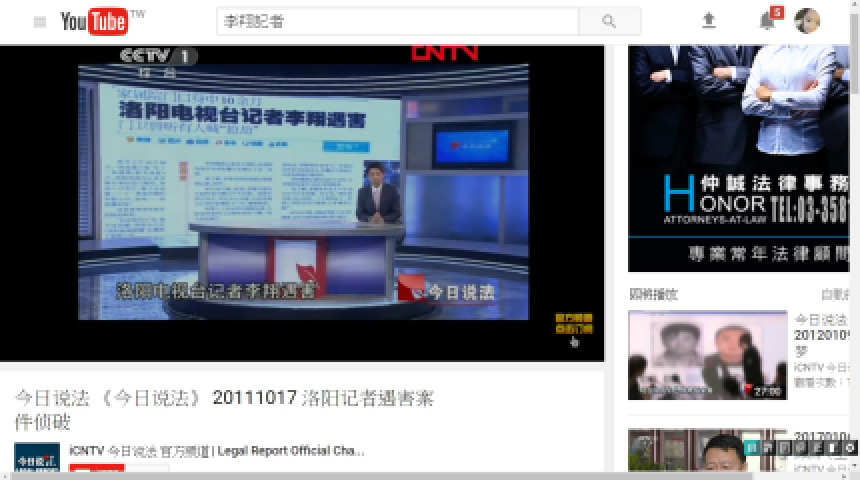860x480 pixels.
Task: Open the hamburger guide menu
Action: coord(39,22)
